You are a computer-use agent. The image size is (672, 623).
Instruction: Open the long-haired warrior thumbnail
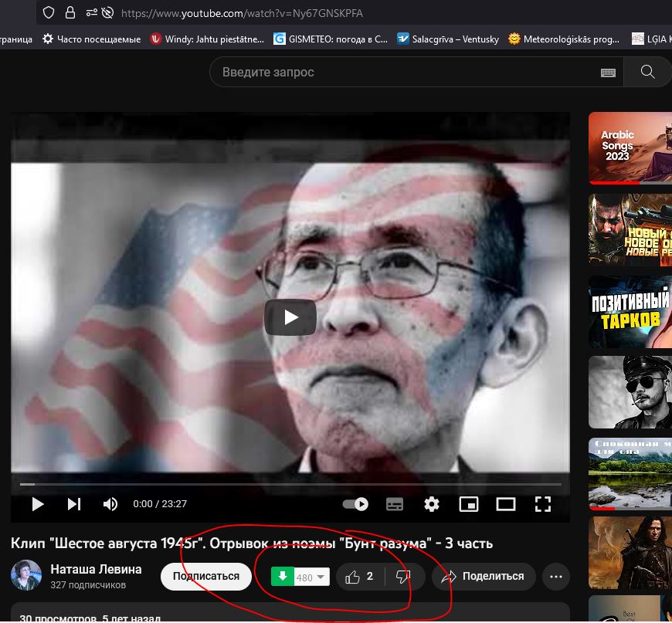630,553
